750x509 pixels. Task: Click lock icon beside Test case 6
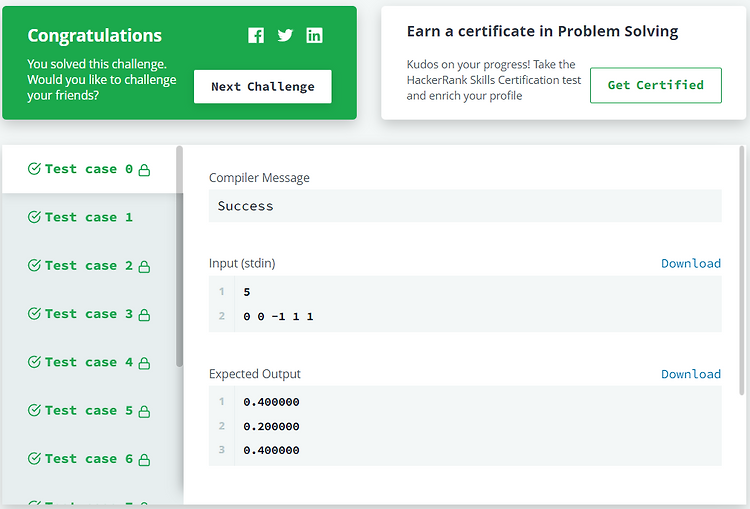coord(144,460)
